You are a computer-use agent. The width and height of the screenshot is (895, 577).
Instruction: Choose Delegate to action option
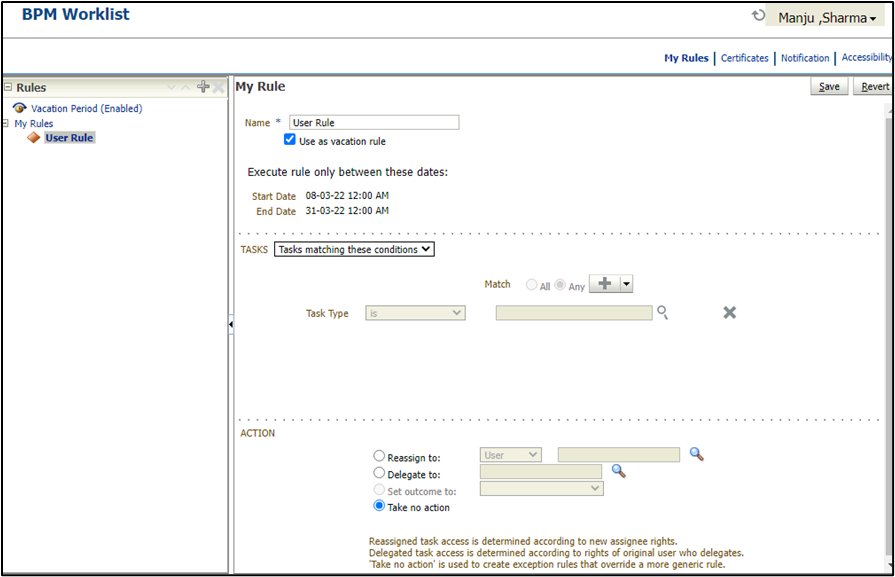point(379,473)
